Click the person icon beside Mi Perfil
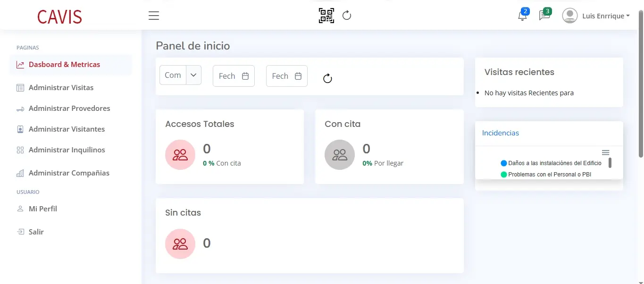Screen dimensions: 644x284 click(20, 209)
